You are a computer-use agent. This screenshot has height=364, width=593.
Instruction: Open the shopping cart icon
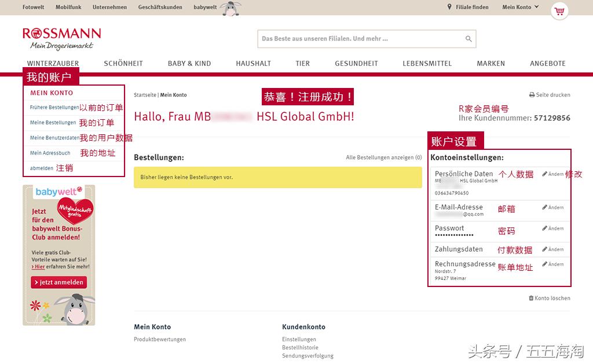tap(559, 11)
